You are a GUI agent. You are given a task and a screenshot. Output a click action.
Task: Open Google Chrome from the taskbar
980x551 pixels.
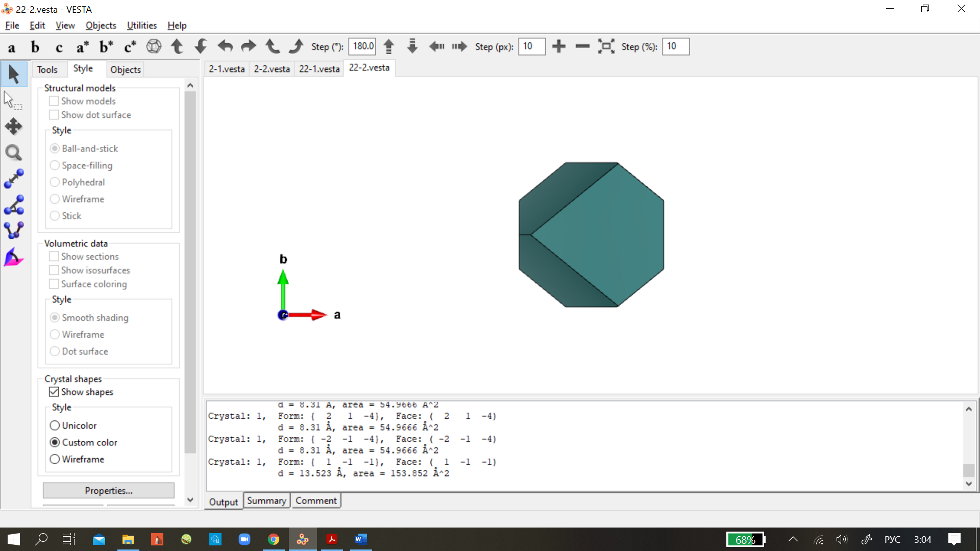coord(274,539)
